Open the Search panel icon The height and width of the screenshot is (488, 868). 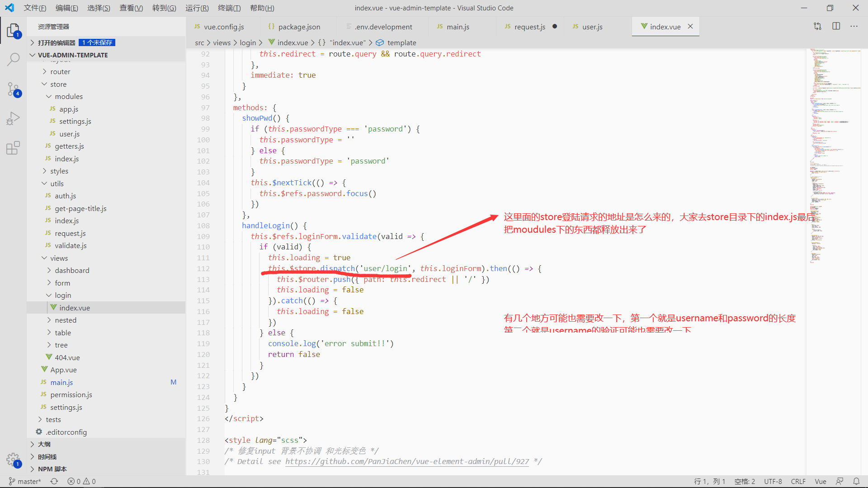click(13, 59)
